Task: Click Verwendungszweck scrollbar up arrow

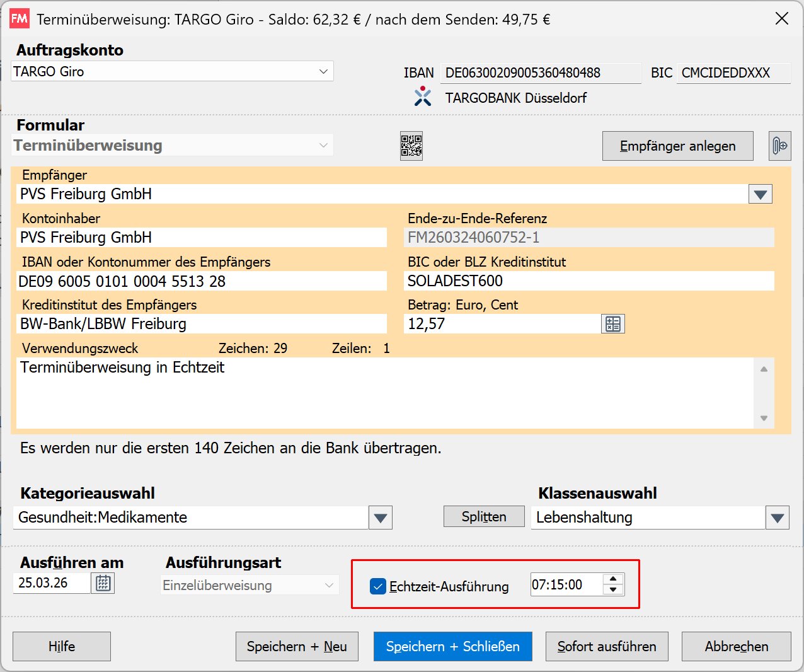Action: [764, 369]
